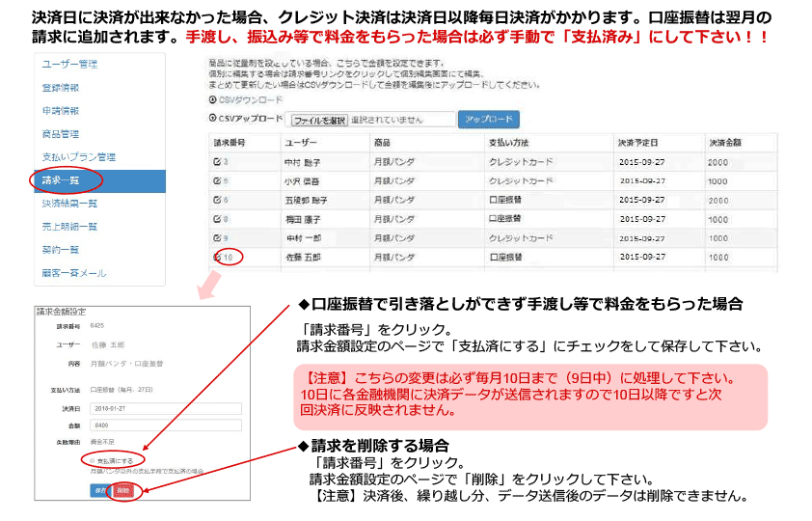Click the CSVアップロード upload icon
This screenshot has height=521, width=812.
(x=212, y=118)
